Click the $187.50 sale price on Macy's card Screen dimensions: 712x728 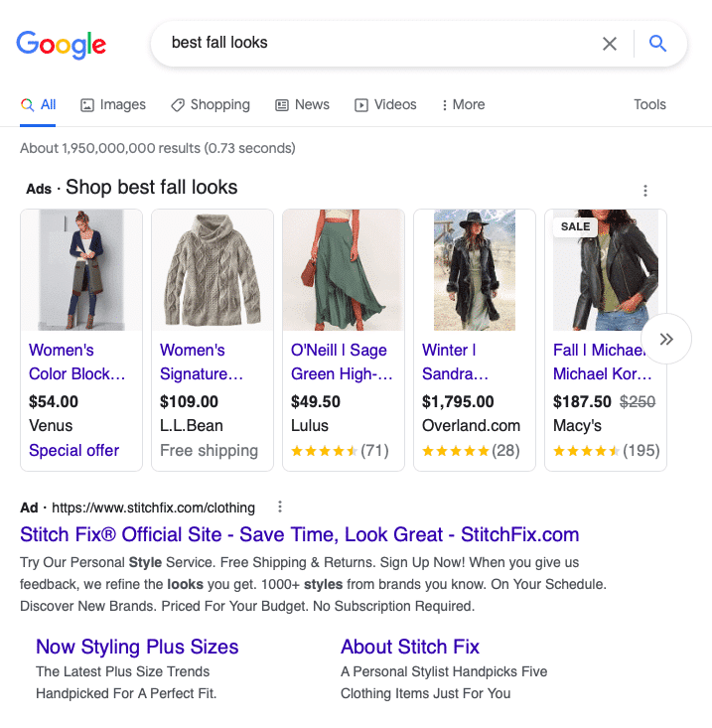click(582, 401)
